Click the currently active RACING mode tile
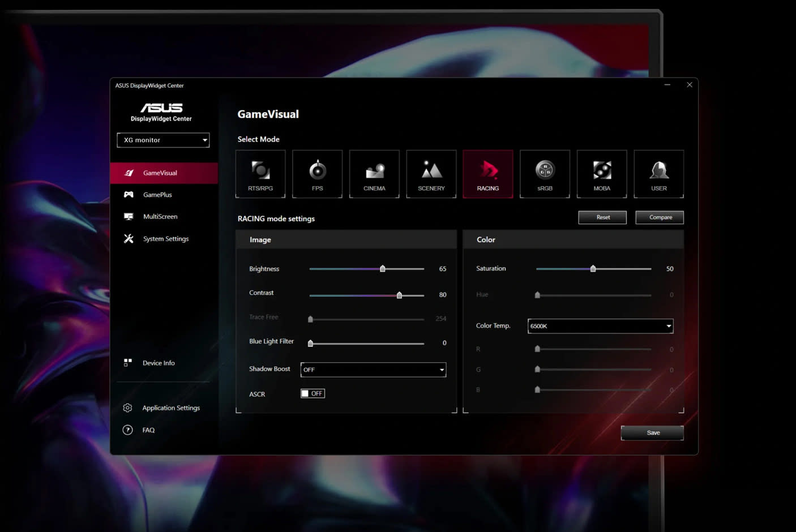 [488, 174]
